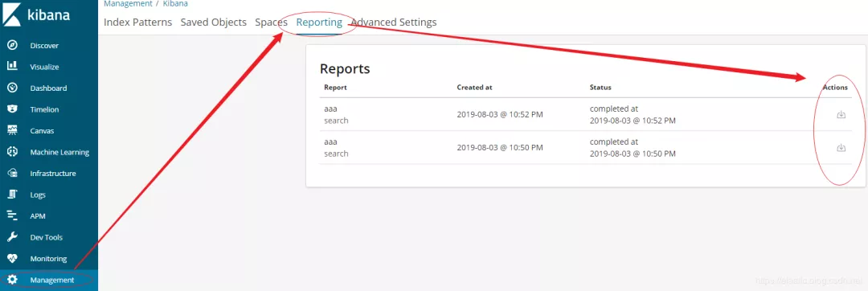
Task: Click the Kibana logo icon
Action: point(11,14)
